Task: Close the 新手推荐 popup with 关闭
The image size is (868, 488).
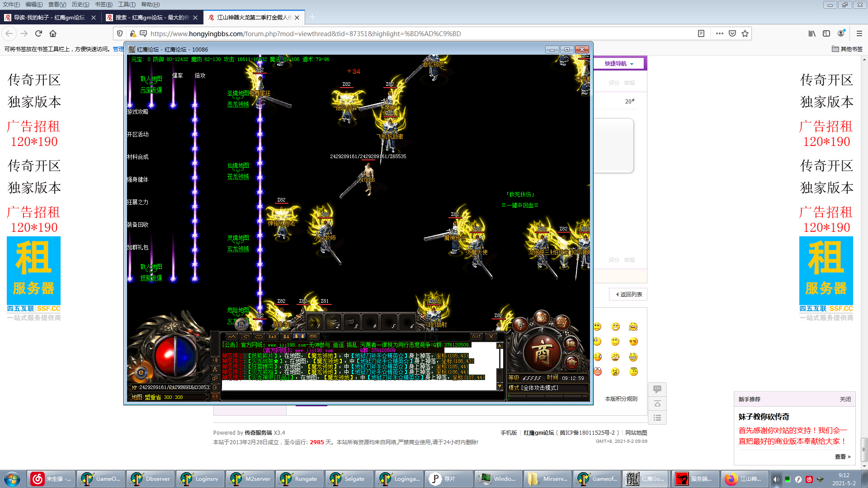Action: coord(845,399)
